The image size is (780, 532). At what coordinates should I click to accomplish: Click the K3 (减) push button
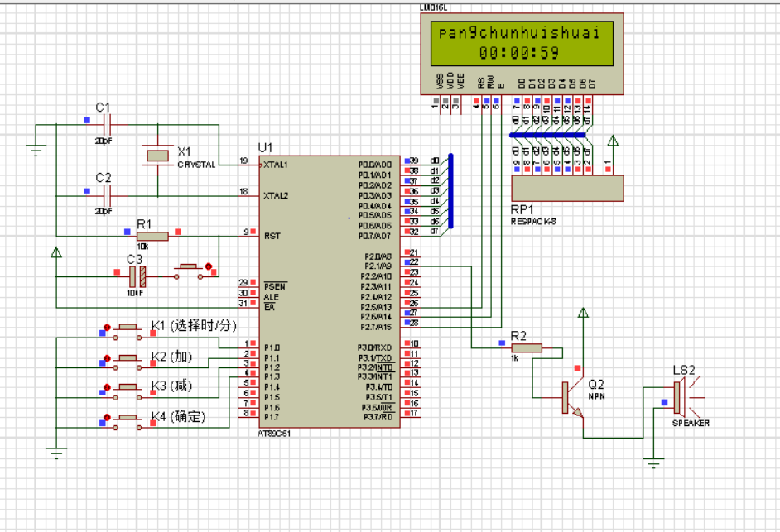point(128,391)
